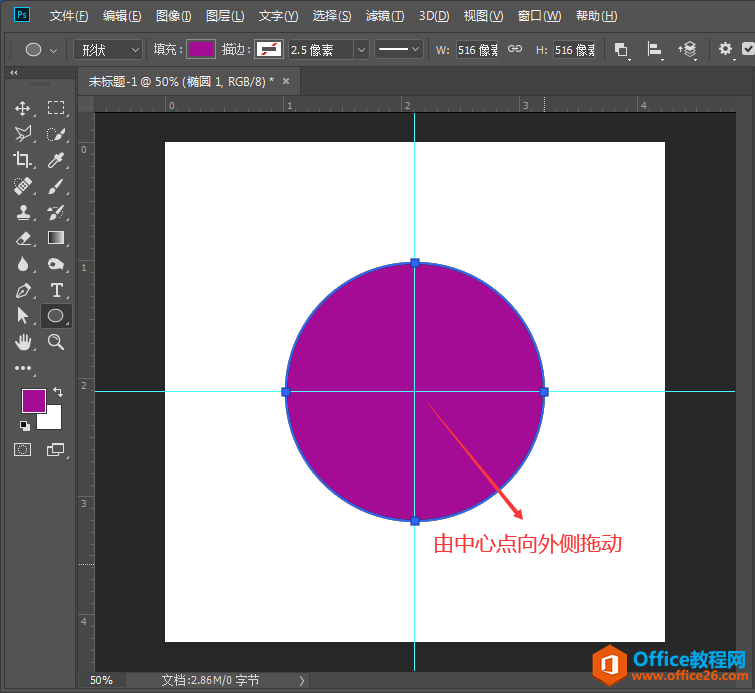This screenshot has height=693, width=755.
Task: Select the Sponge tool
Action: (56, 264)
